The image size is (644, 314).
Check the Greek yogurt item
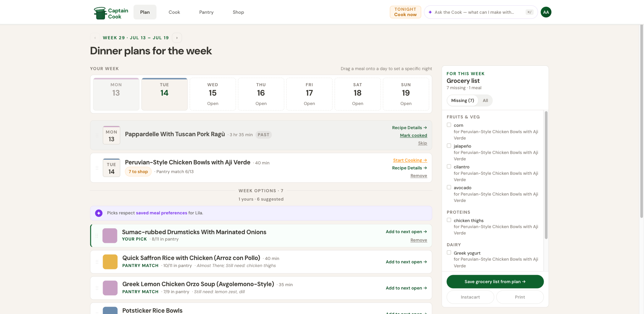[x=449, y=253]
